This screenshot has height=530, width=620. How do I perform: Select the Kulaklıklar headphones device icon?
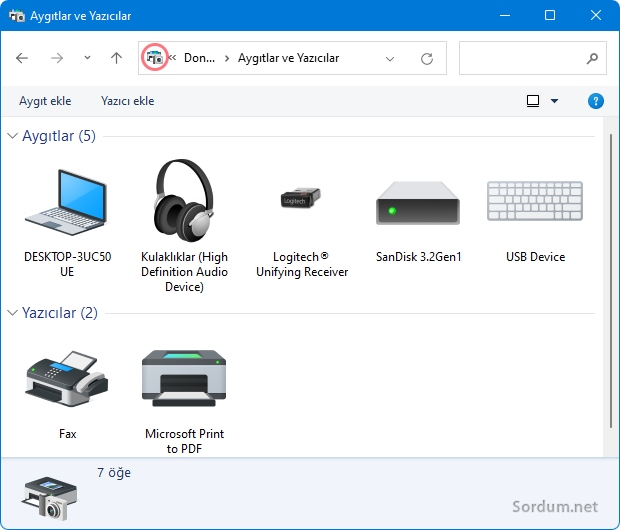(x=184, y=201)
